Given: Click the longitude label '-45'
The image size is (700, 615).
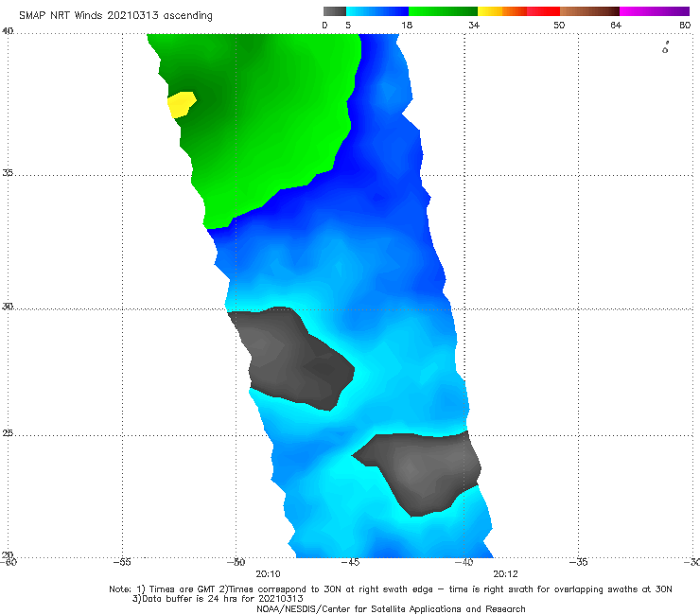Looking at the screenshot, I should click(350, 562).
